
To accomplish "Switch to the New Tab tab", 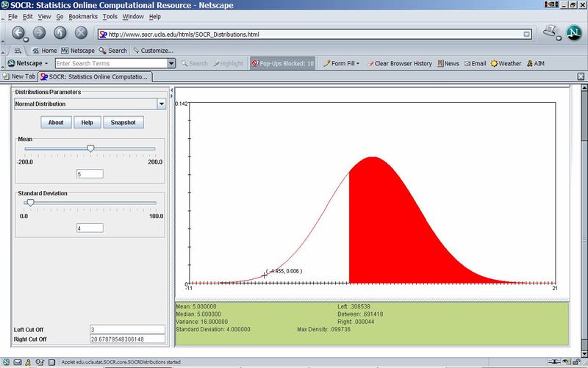I will tap(19, 76).
